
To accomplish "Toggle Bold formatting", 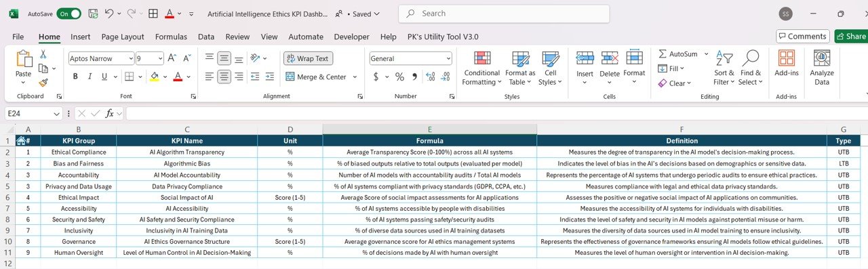I will tap(75, 77).
